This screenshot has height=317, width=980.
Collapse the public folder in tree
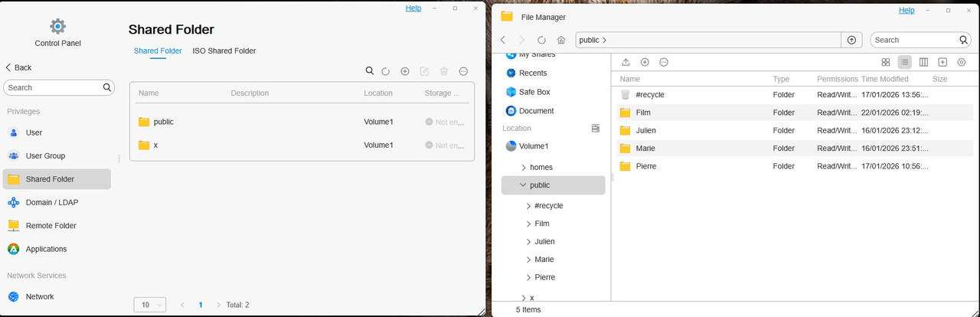pyautogui.click(x=523, y=185)
